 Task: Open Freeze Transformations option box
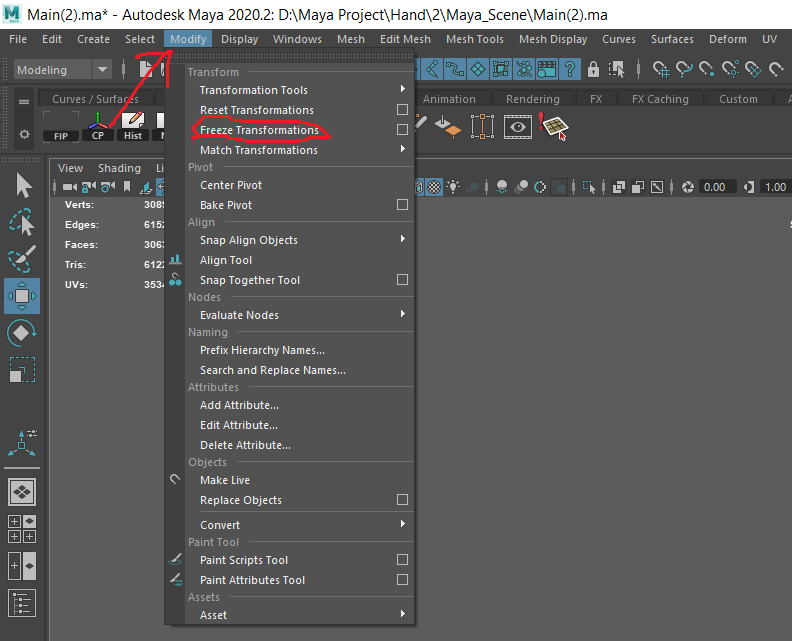coord(402,130)
